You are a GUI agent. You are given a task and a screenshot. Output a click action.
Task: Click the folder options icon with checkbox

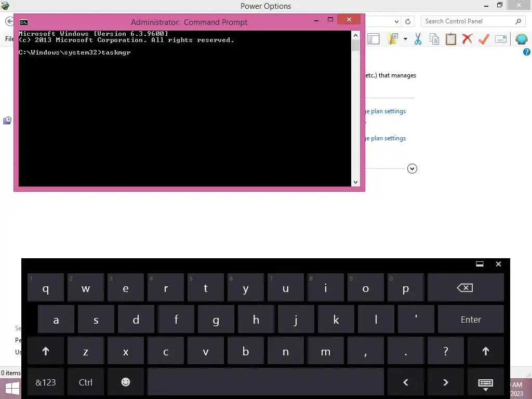(x=393, y=39)
